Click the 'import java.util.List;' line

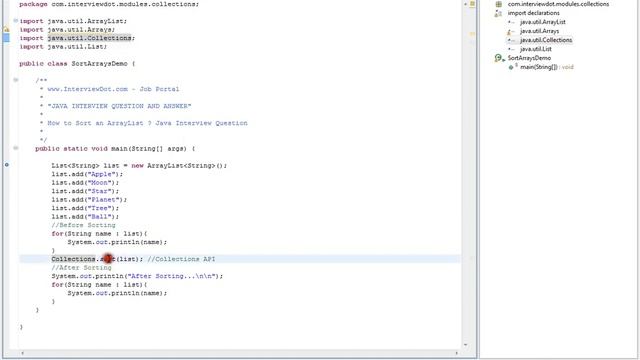click(x=63, y=47)
